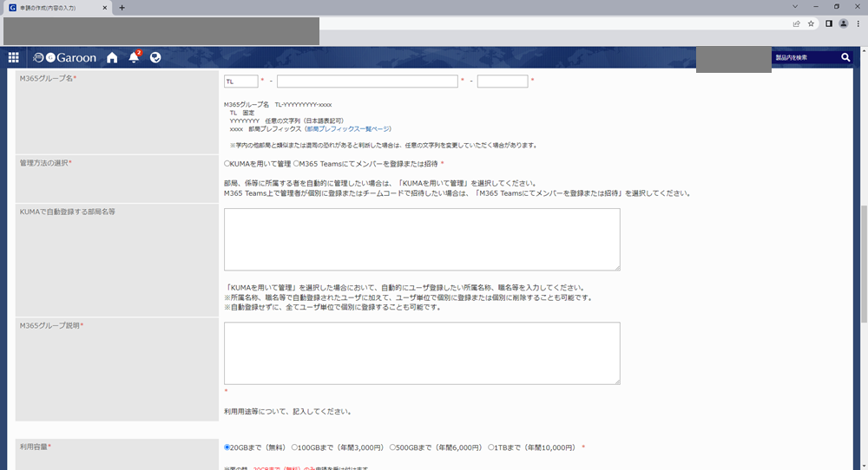This screenshot has width=868, height=470.
Task: Open the 部局プレフィックス一覧ページ link
Action: click(x=348, y=129)
